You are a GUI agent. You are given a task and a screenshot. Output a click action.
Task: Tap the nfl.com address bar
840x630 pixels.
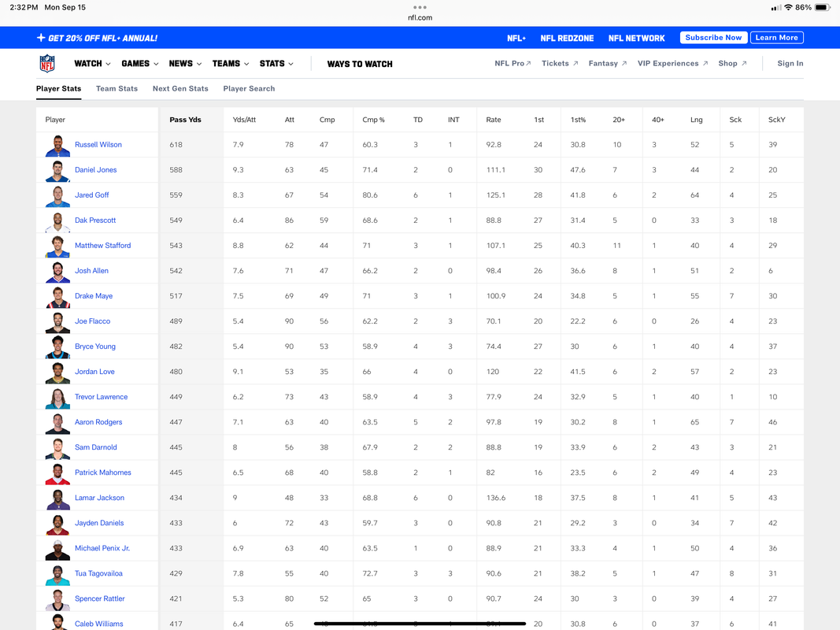click(x=420, y=17)
